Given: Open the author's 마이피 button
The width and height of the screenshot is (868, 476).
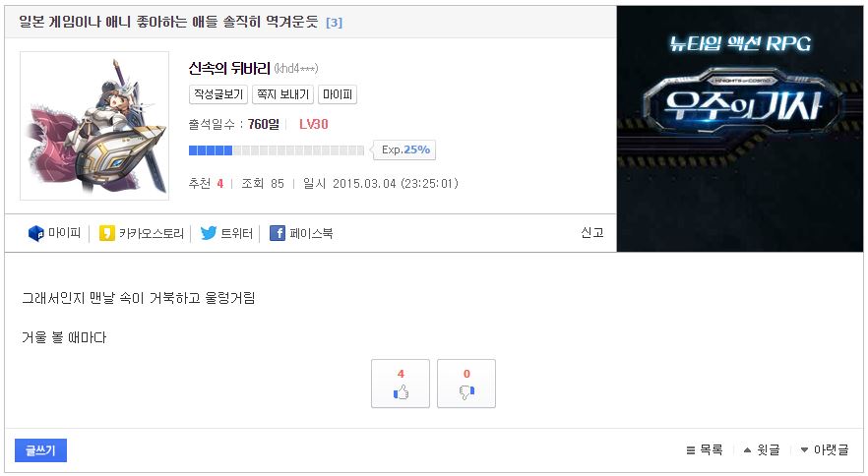Looking at the screenshot, I should [338, 94].
